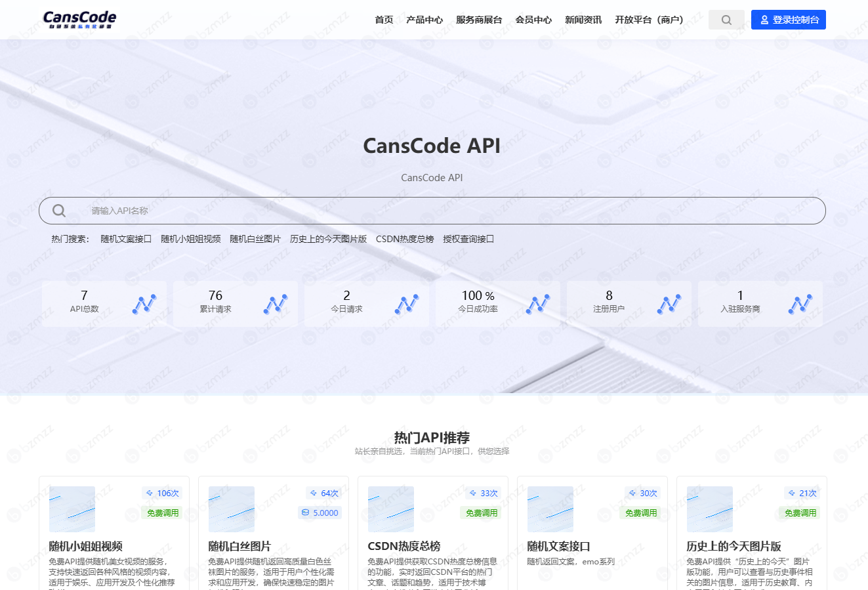This screenshot has height=590, width=868.
Task: Open 会员中心 menu item
Action: (533, 20)
